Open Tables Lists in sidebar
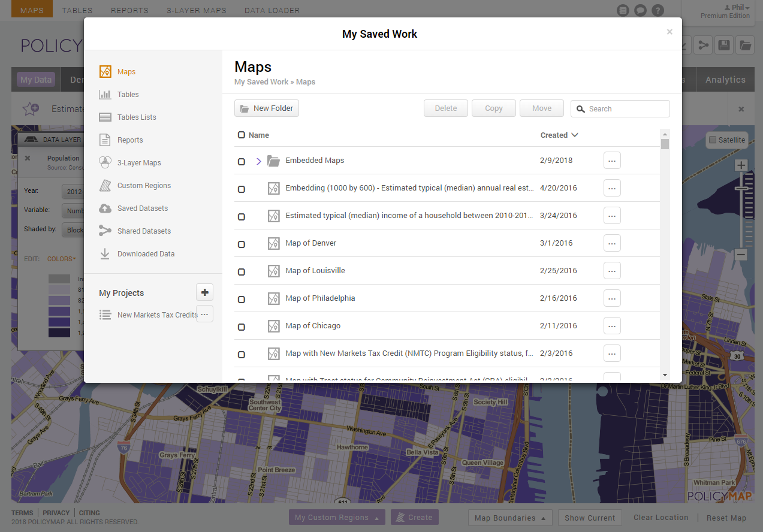This screenshot has height=532, width=763. pyautogui.click(x=128, y=117)
